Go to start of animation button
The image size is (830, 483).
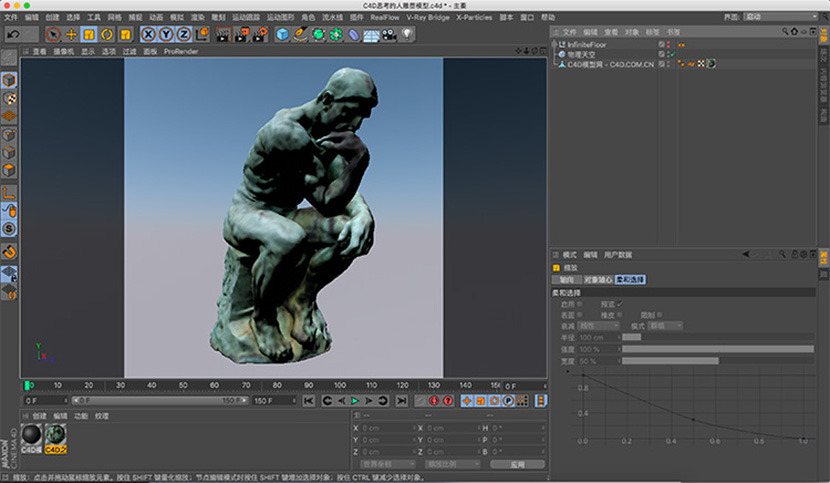coord(309,401)
